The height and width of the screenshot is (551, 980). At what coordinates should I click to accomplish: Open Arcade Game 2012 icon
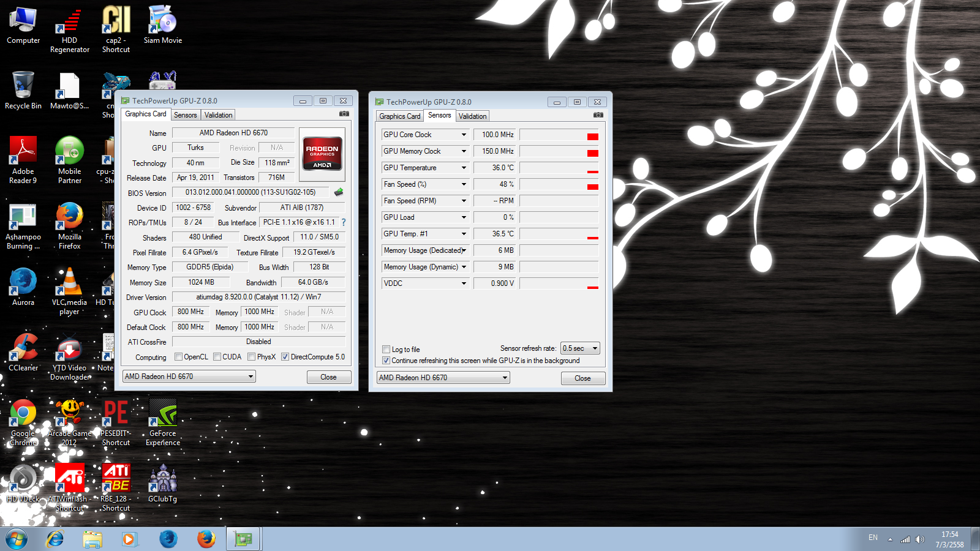70,422
